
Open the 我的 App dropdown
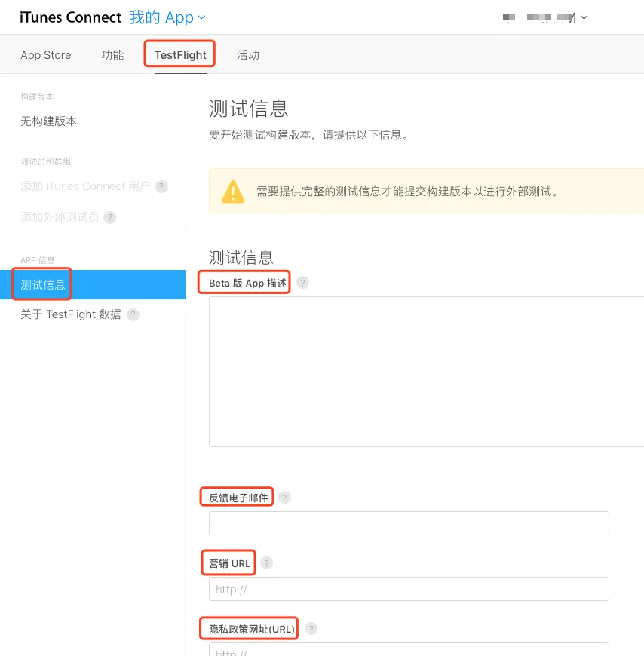167,17
